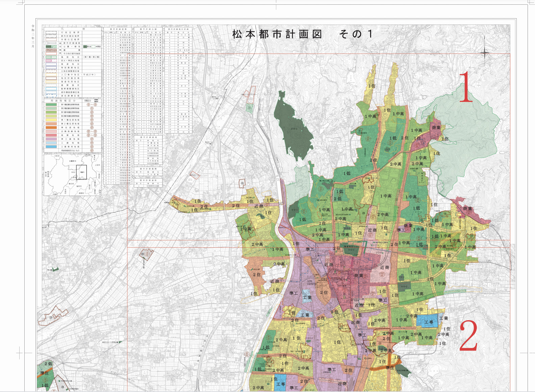Click the 都市計画緑地 table header
Viewport: 535px width, 392px height.
pos(148,137)
